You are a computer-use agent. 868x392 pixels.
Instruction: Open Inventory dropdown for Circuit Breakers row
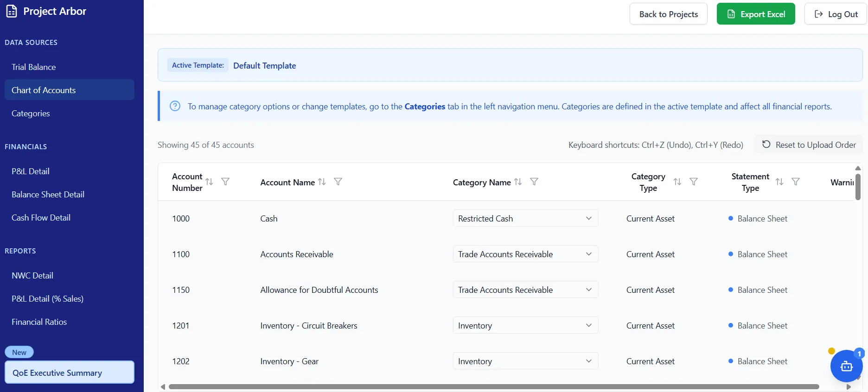point(525,325)
